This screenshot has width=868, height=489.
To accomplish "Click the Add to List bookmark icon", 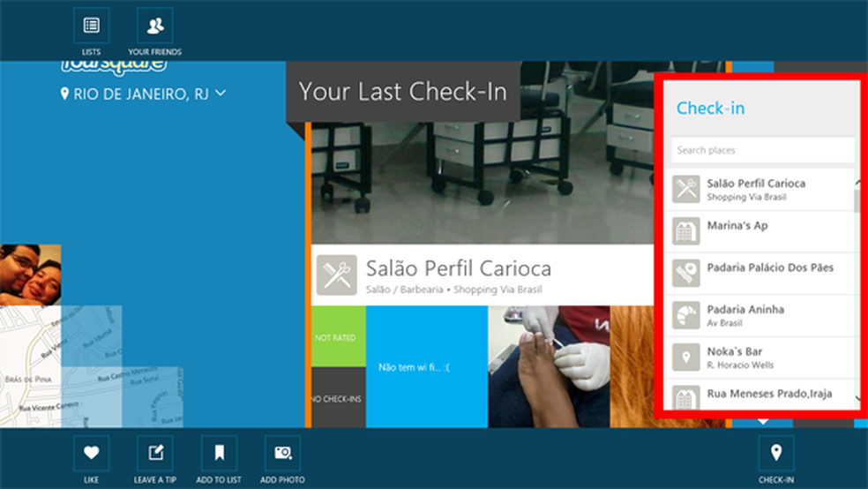I will point(220,453).
